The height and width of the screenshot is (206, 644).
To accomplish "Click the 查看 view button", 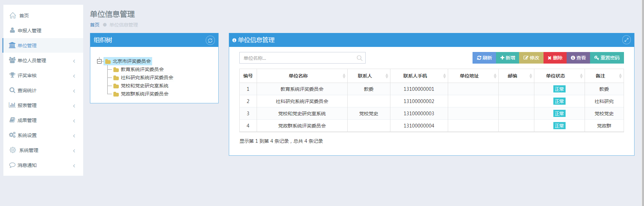I will 578,58.
